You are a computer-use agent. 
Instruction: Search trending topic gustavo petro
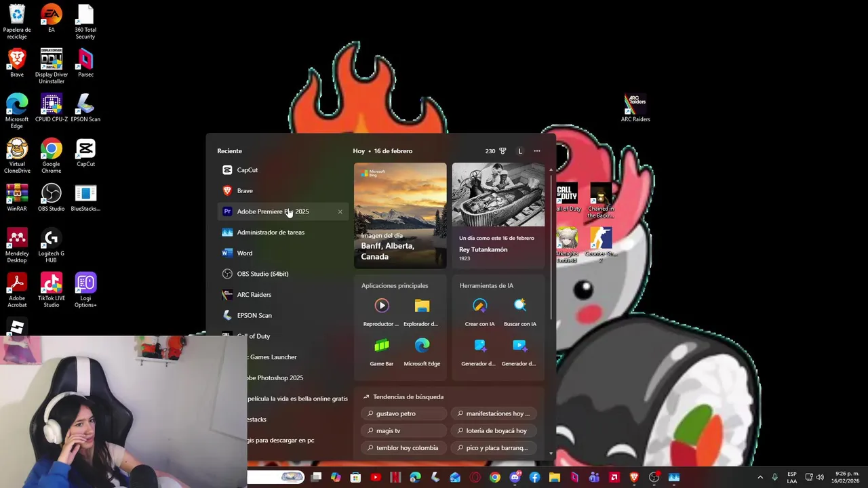(x=404, y=413)
